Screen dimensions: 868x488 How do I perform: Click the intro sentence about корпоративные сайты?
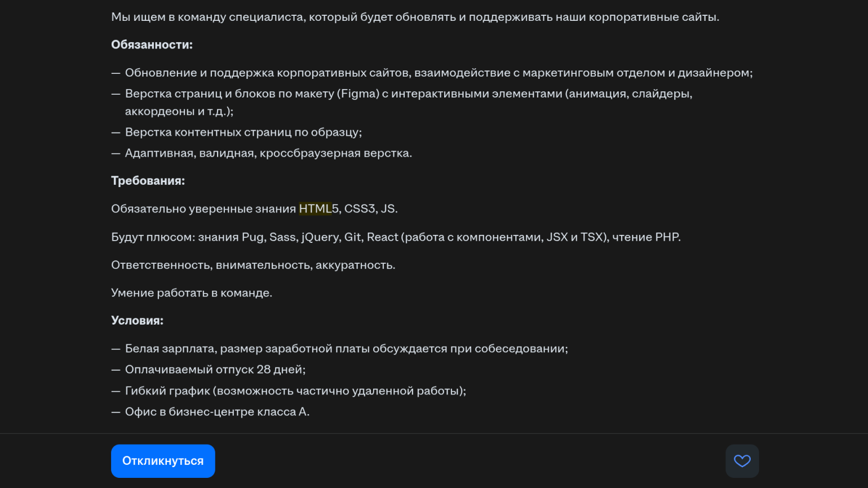tap(415, 17)
